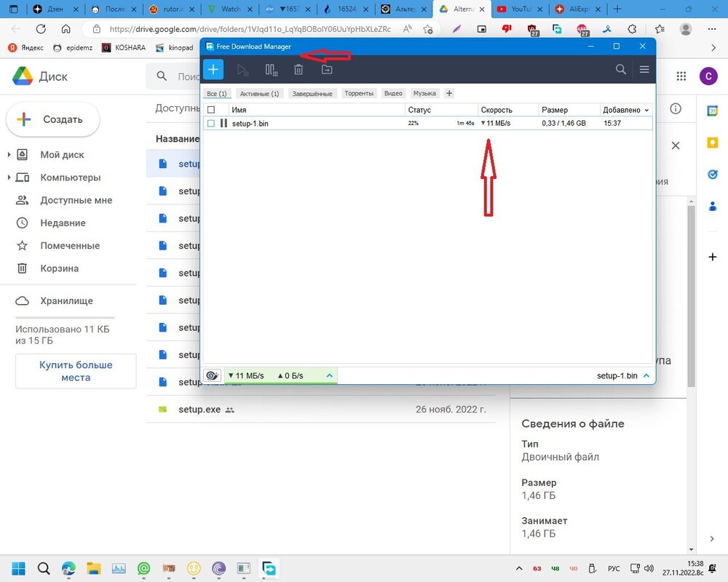The height and width of the screenshot is (582, 728).
Task: Open the Добавлено column sort dropdown
Action: (647, 110)
